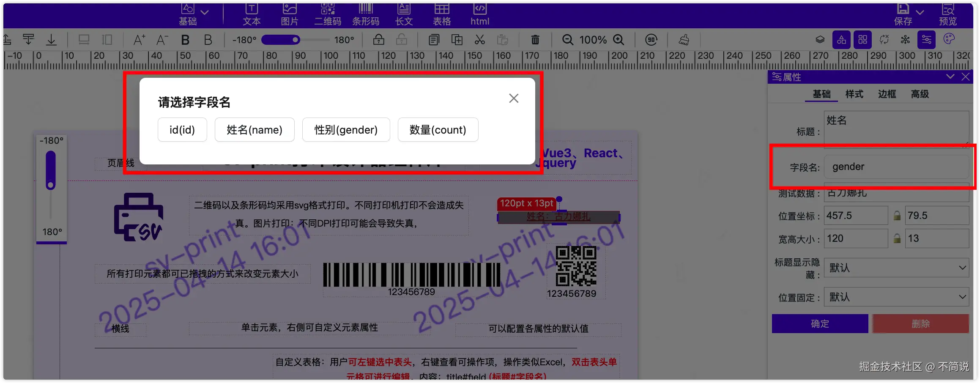The height and width of the screenshot is (383, 980).
Task: Cut the selected element with scissors
Action: [x=479, y=40]
